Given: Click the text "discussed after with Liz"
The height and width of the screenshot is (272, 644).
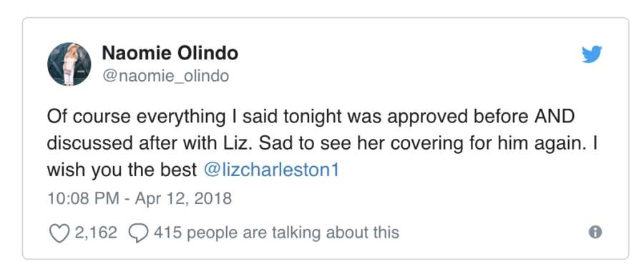Looking at the screenshot, I should click(x=150, y=143).
